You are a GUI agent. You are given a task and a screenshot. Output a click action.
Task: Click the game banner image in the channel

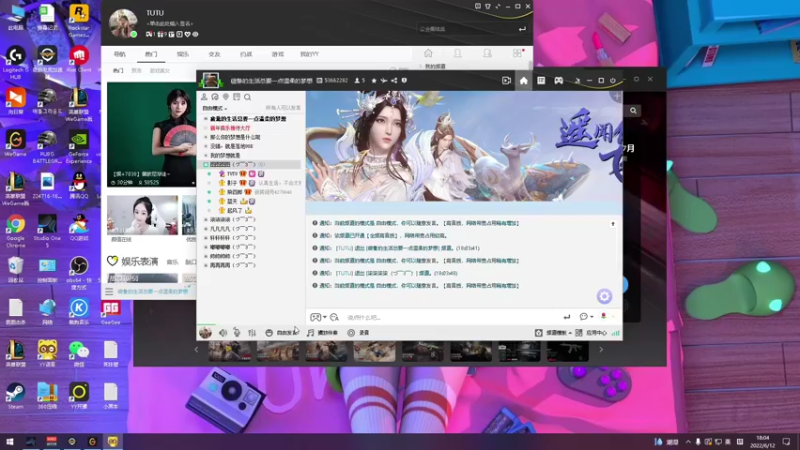pyautogui.click(x=464, y=146)
